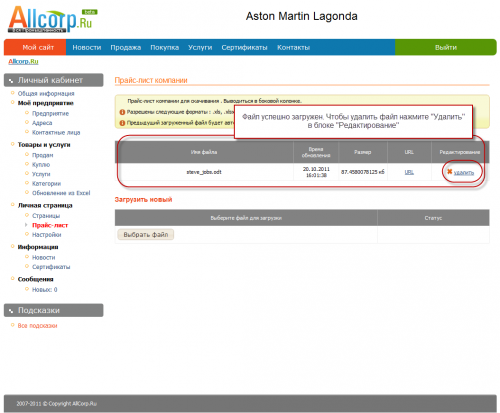Select Товары и услуги section
500x413 pixels.
click(x=44, y=145)
